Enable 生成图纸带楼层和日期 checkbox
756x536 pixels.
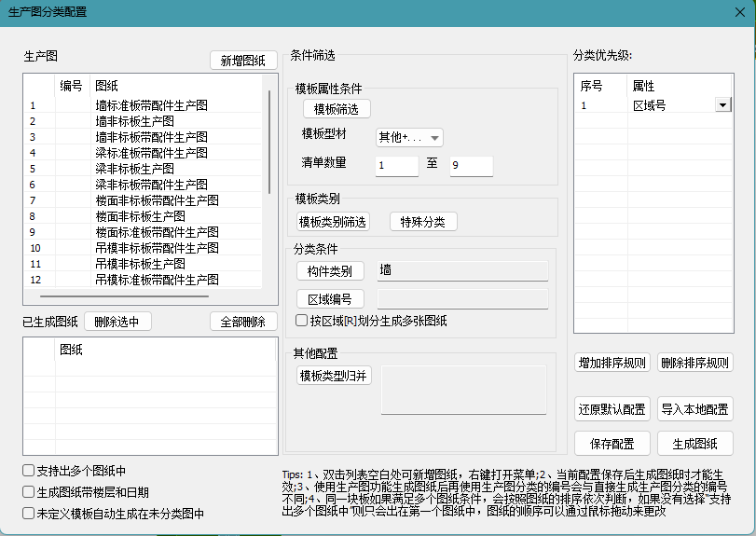pos(29,492)
